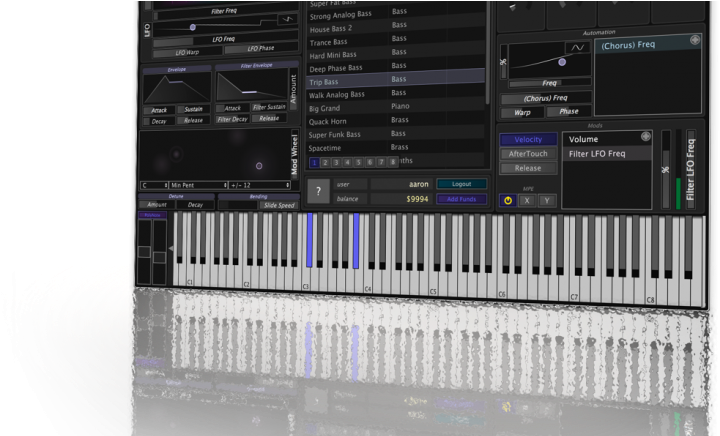The width and height of the screenshot is (720, 436).
Task: Click the Automation Warp slider
Action: [522, 112]
